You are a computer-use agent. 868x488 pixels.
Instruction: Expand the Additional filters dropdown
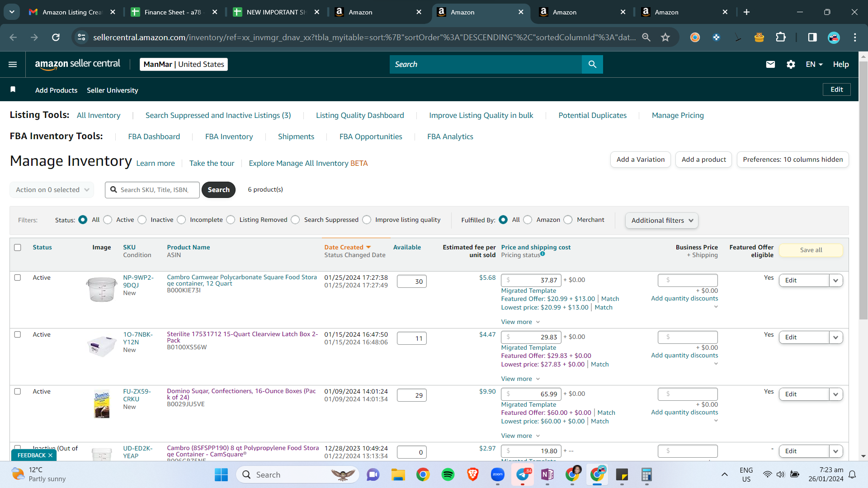tap(662, 221)
